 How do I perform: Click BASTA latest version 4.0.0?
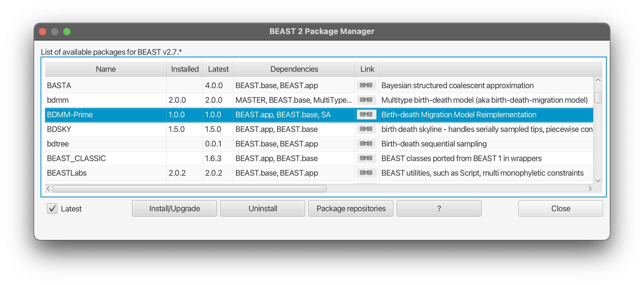[x=214, y=85]
